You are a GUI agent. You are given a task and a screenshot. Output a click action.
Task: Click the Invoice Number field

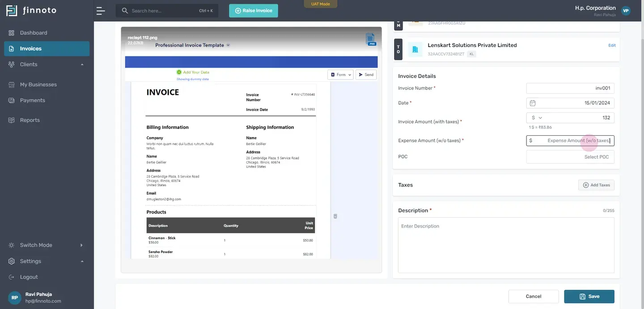570,88
